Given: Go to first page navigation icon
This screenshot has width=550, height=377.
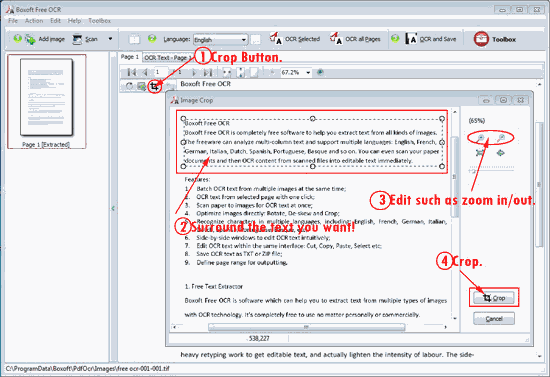Looking at the screenshot, I should pyautogui.click(x=132, y=73).
